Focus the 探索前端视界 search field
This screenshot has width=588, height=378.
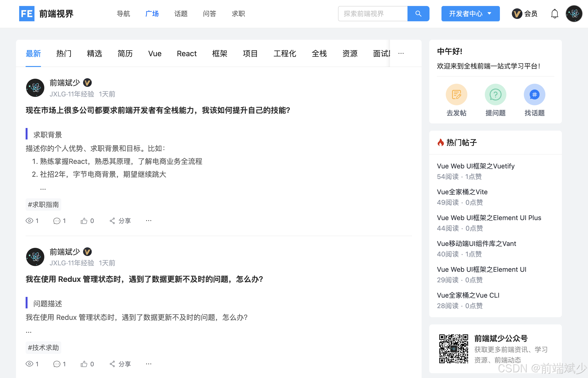[x=372, y=14]
